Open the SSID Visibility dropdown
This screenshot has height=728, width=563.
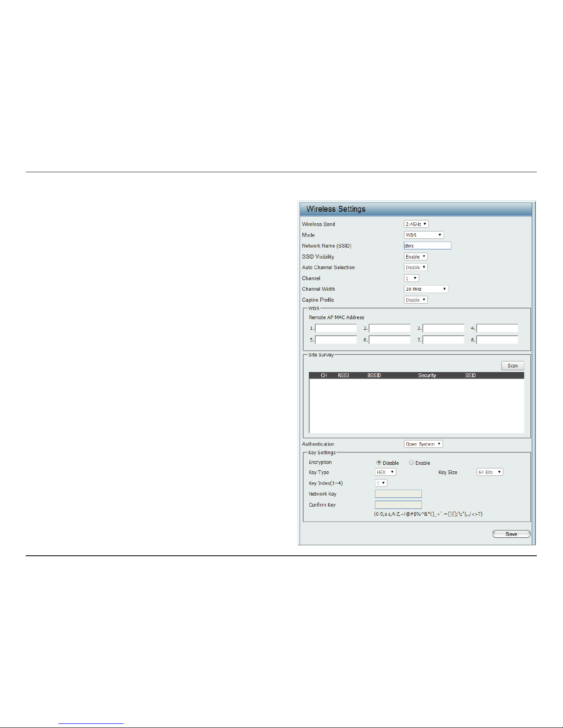tap(416, 257)
